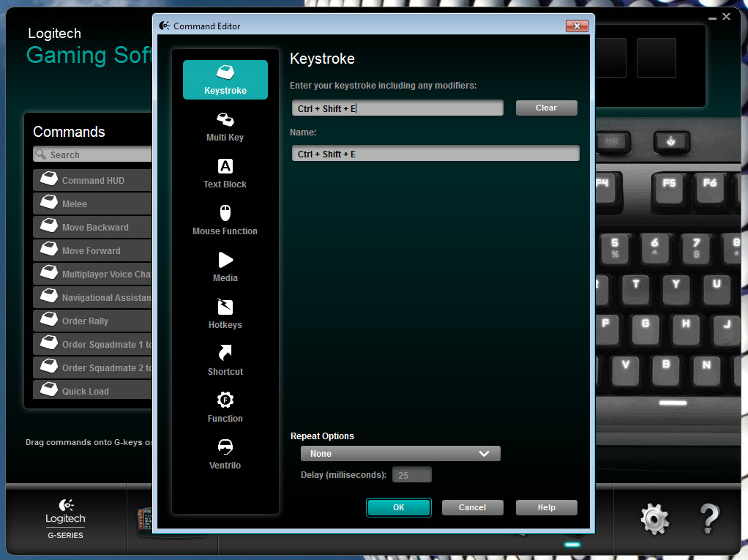
Task: Click the N key on keyboard image
Action: [706, 370]
